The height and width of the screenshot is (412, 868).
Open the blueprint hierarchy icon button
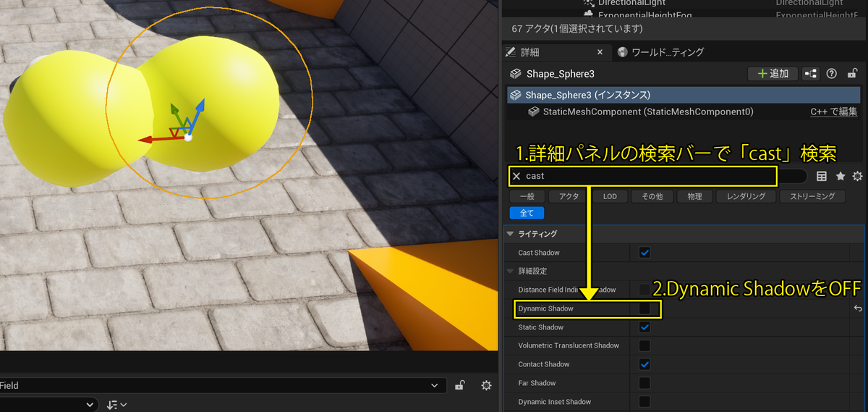(x=811, y=74)
